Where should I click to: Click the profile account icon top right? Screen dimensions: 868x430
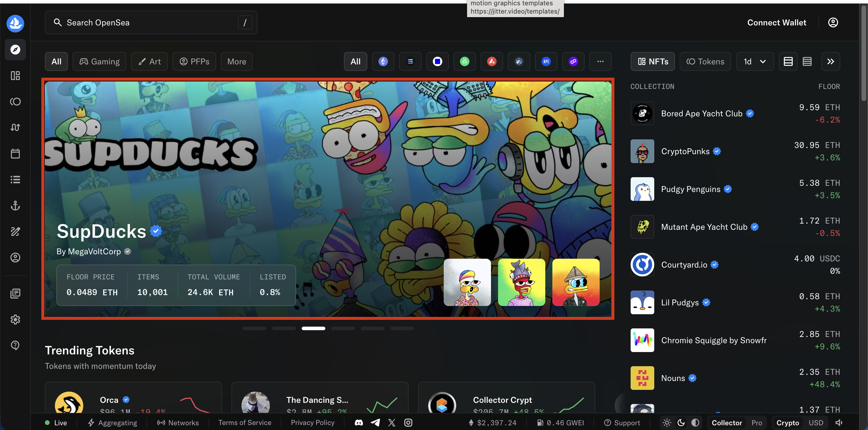point(833,22)
